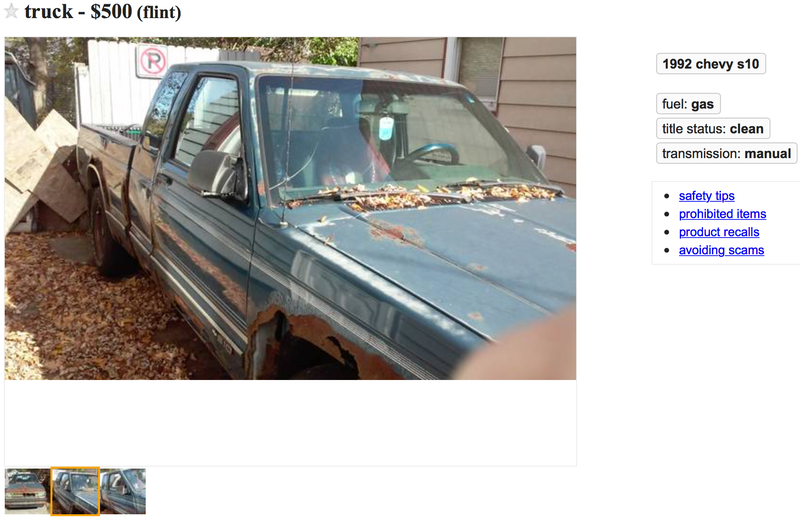
Task: Click the no-parking sign in the photo
Action: [152, 61]
